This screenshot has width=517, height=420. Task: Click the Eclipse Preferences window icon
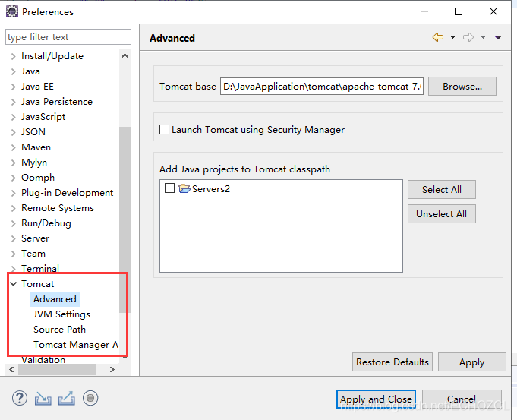tap(12, 11)
